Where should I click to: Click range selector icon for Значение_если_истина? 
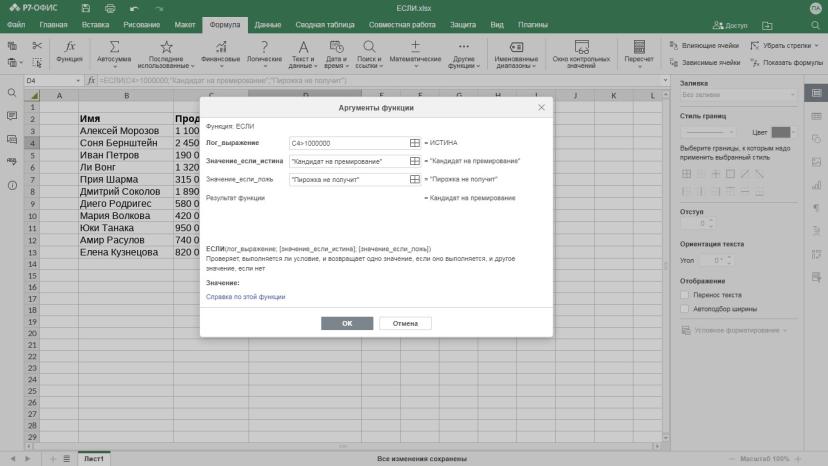415,161
